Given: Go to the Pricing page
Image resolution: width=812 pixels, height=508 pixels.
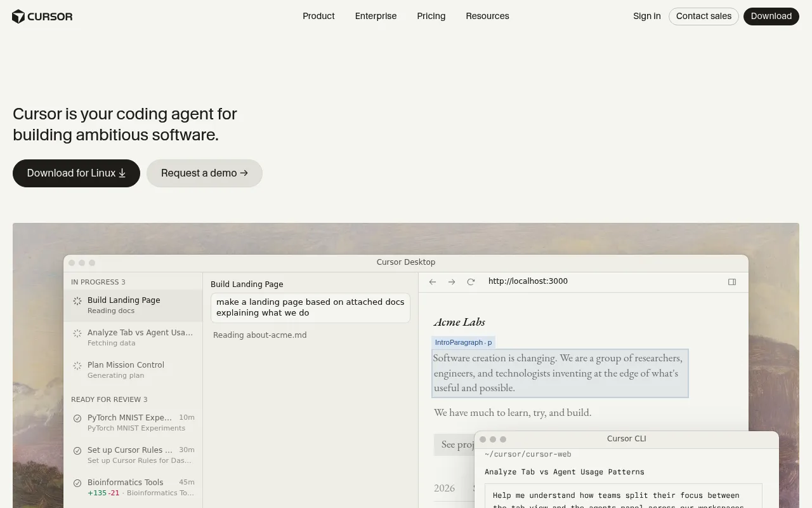Looking at the screenshot, I should point(431,16).
